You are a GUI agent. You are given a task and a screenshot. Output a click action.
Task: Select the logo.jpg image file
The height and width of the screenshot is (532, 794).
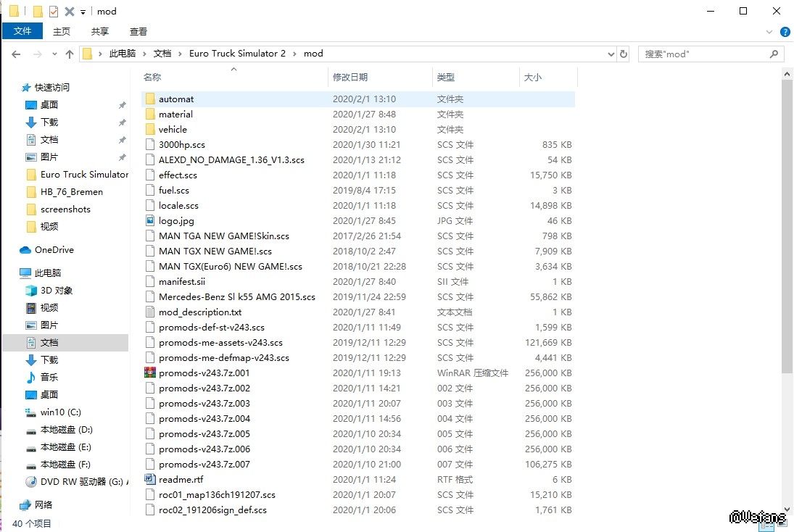[176, 221]
